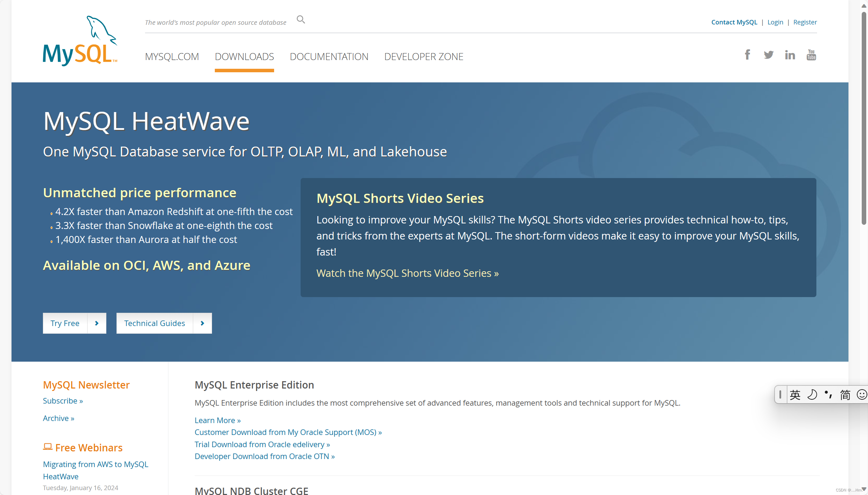Click the arrow next to Try Free
The image size is (868, 495).
(x=97, y=323)
